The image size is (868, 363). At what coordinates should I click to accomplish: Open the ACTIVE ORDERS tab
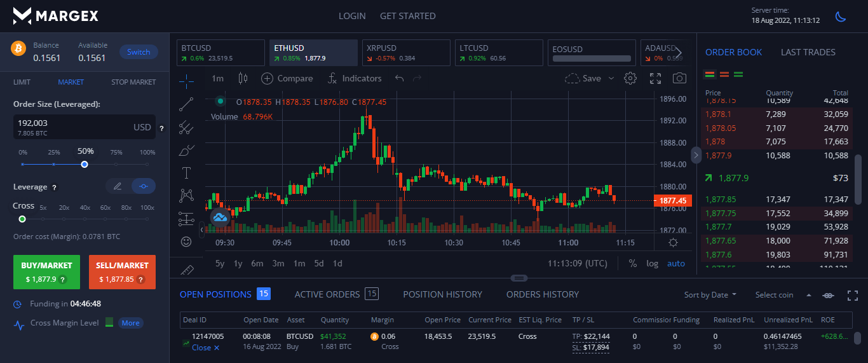click(337, 294)
